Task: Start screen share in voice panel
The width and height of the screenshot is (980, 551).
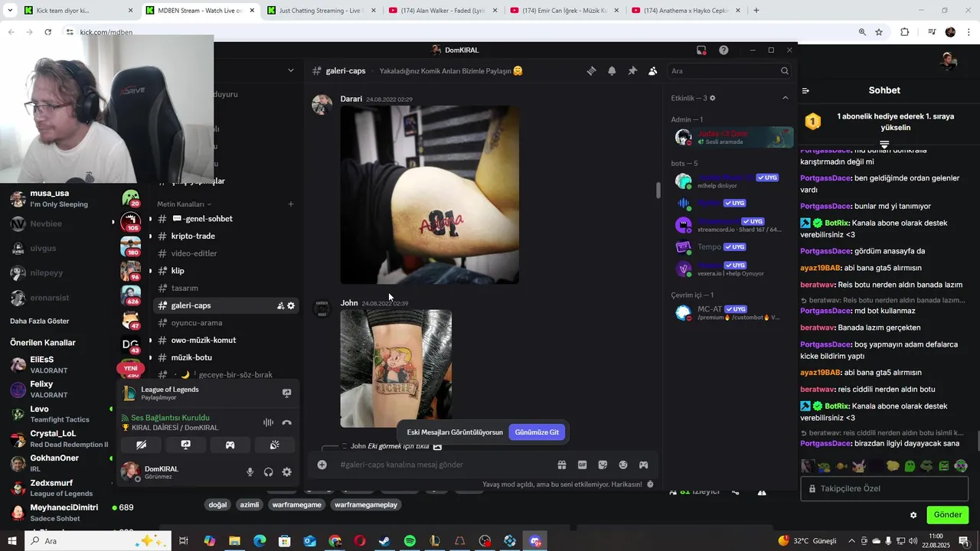Action: coord(185,445)
